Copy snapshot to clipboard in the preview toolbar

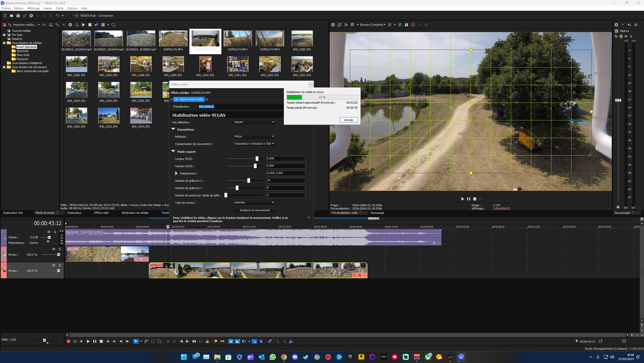tap(400, 25)
